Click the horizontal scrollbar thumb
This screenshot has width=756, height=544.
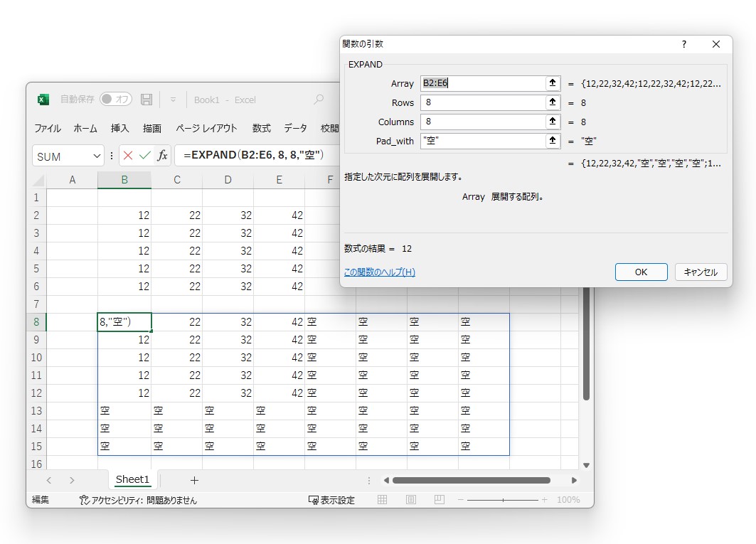tap(471, 480)
